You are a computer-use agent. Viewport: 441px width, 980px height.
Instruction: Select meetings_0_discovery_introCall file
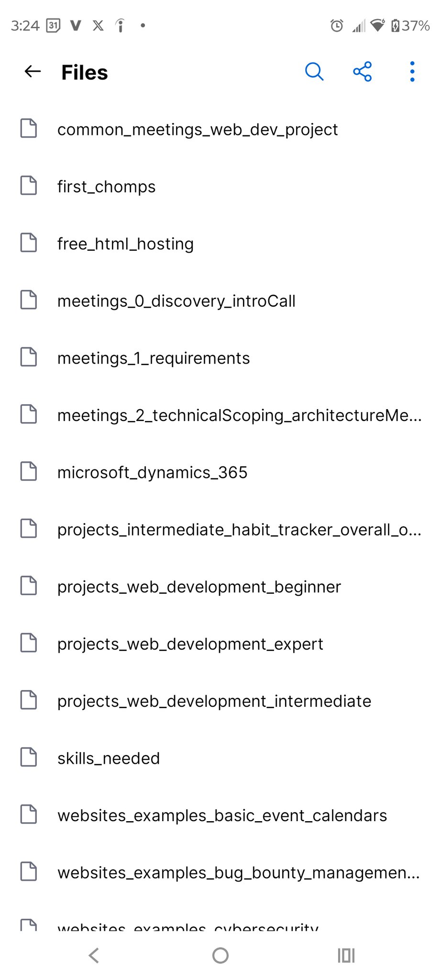point(176,301)
